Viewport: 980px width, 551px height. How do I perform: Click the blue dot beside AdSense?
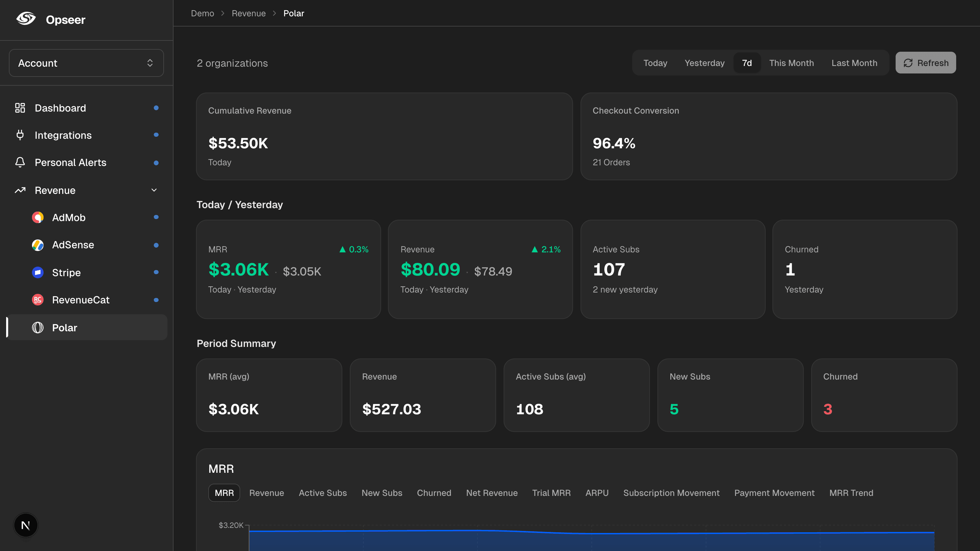point(156,245)
